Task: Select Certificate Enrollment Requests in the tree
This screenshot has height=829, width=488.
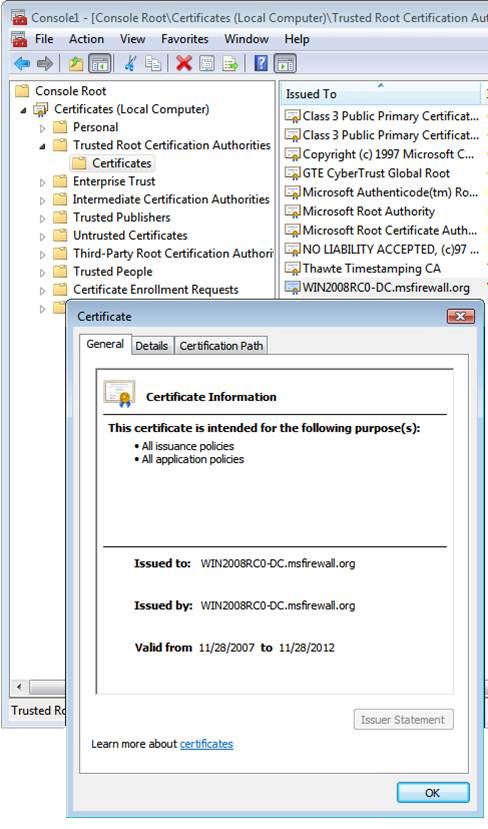Action: coord(156,289)
